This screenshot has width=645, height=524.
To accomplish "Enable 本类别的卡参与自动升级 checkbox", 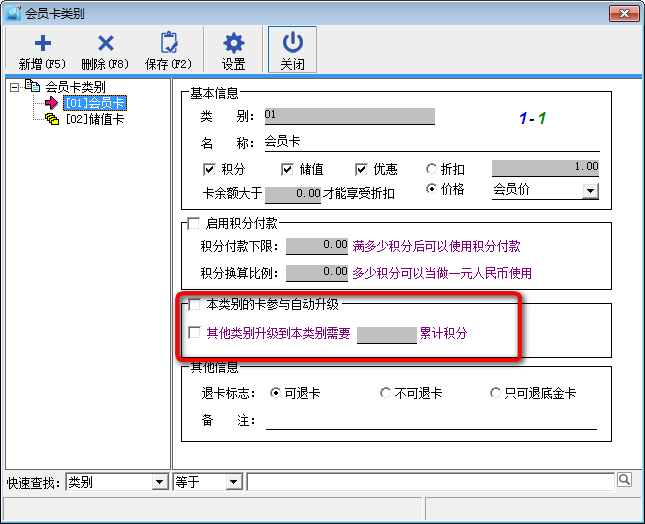I will (194, 304).
